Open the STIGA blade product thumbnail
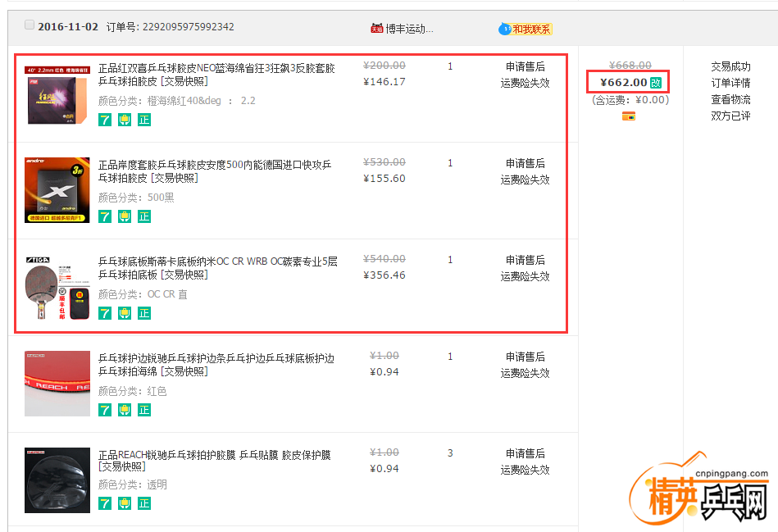Image resolution: width=778 pixels, height=532 pixels. click(x=57, y=287)
